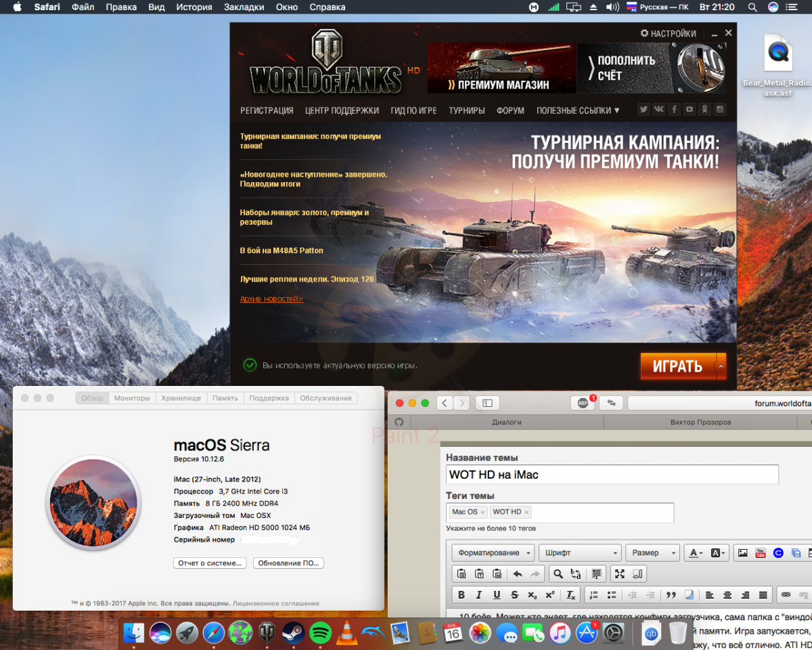
Task: Open Steam in Dock
Action: [293, 634]
